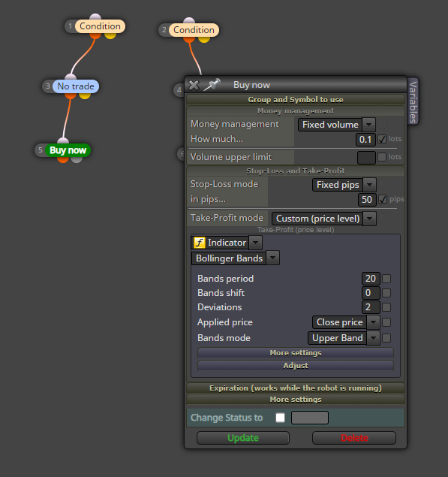
Task: Click orange output connector of Condition 1
Action: (95, 35)
